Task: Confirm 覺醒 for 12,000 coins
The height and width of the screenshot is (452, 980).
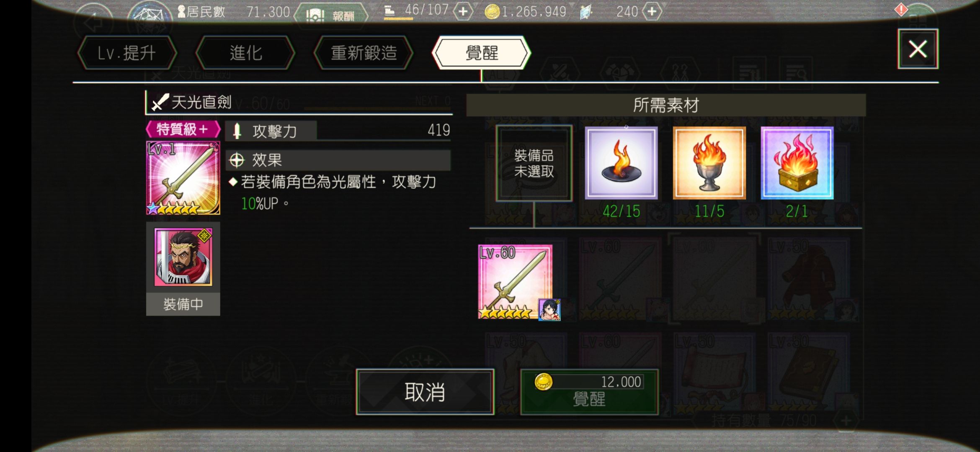Action: tap(589, 392)
